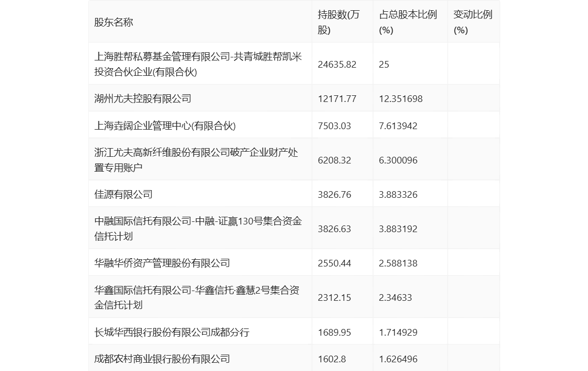Screen dimensions: 588x371
Task: Select the percentage 2.34633
Action: 395,298
